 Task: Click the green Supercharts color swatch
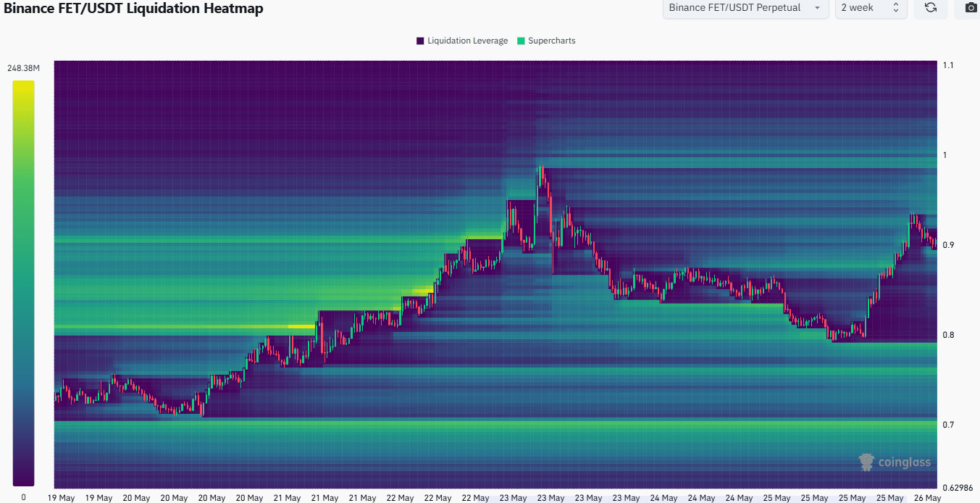click(x=521, y=41)
